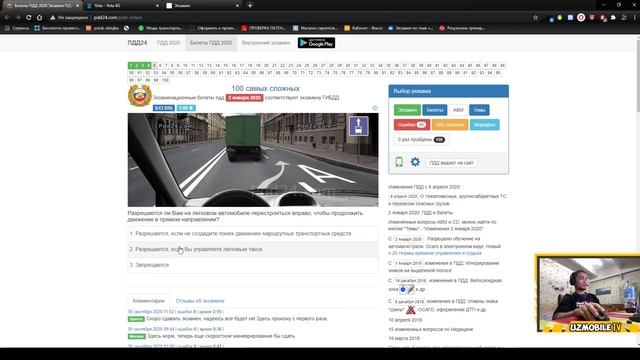This screenshot has height=360, width=640.
Task: Open the Комментарии tab
Action: click(149, 301)
